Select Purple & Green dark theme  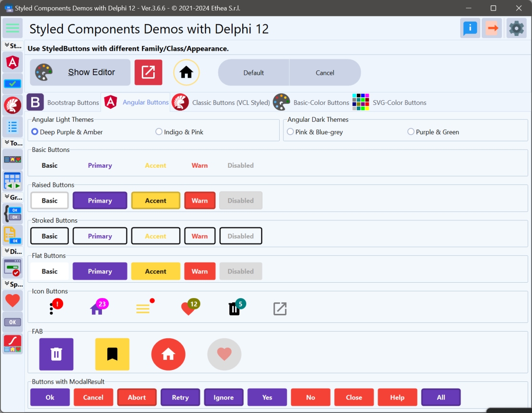pos(411,132)
